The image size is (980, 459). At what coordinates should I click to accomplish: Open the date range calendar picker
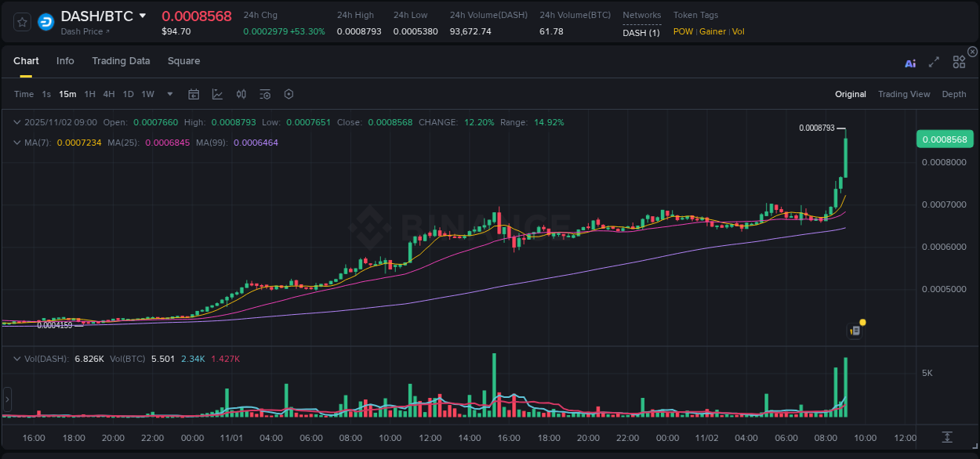click(194, 94)
